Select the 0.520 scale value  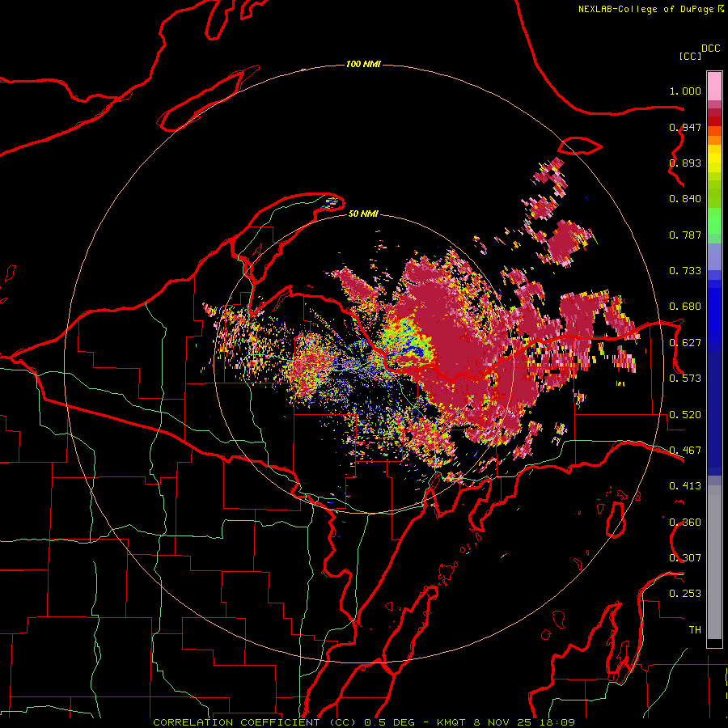(685, 415)
